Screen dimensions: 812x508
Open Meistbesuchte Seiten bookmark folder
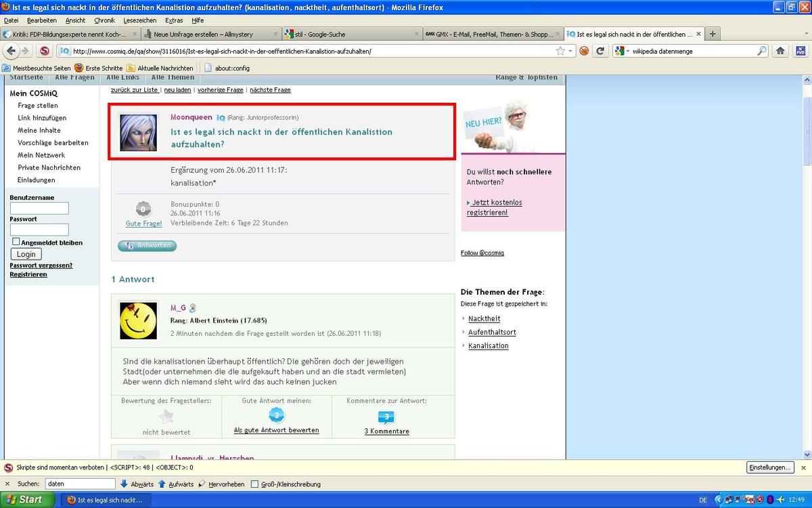tap(36, 68)
